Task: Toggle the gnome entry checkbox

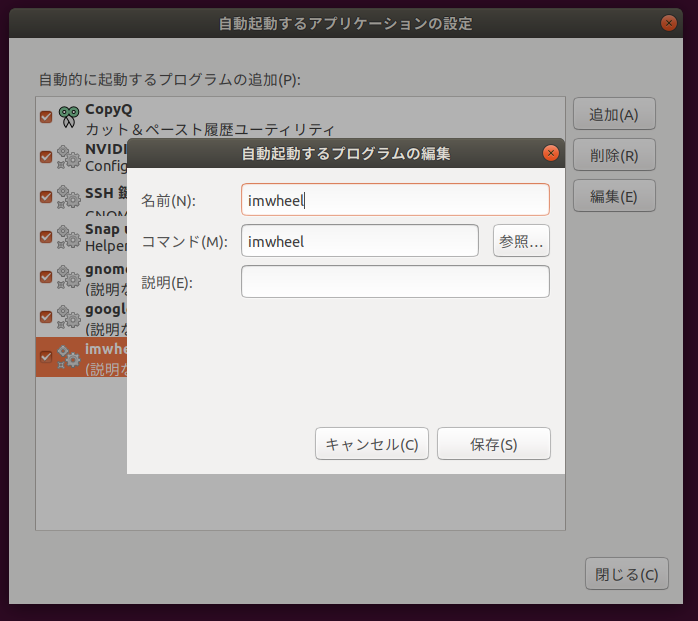Action: pyautogui.click(x=46, y=277)
